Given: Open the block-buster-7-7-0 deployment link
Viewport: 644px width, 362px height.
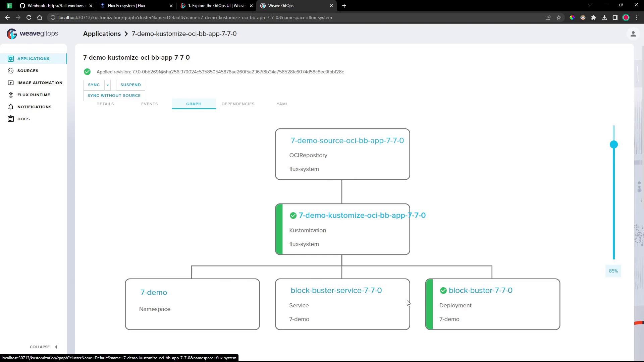Looking at the screenshot, I should [481, 291].
